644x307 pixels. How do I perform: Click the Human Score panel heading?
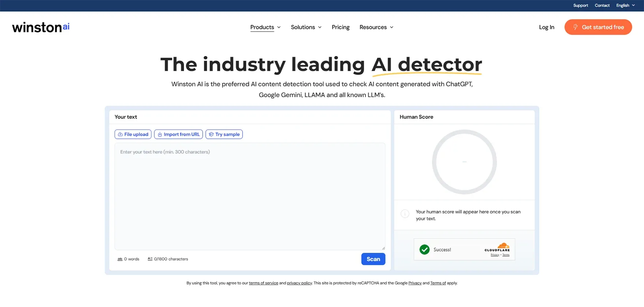coord(416,117)
